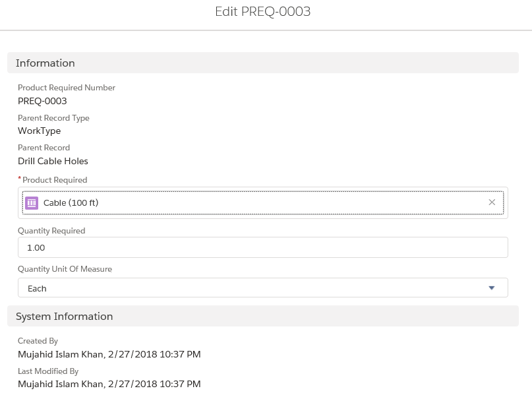This screenshot has height=401, width=532.
Task: Select the WorkType value
Action: coord(39,131)
